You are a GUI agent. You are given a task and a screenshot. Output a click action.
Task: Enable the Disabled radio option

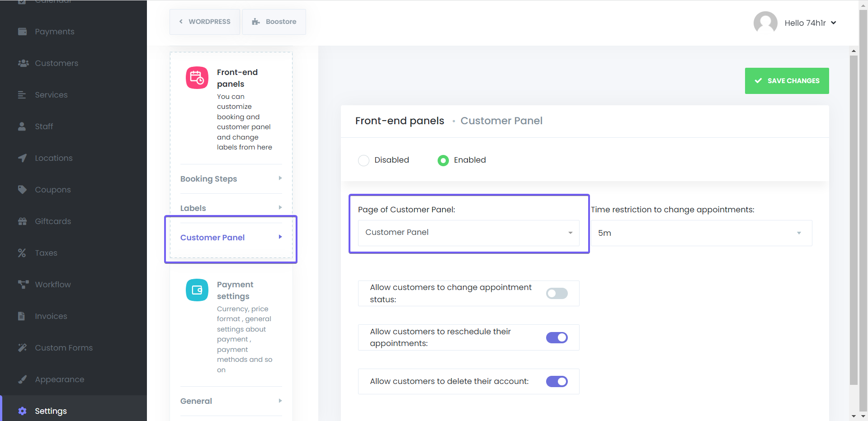coord(363,160)
